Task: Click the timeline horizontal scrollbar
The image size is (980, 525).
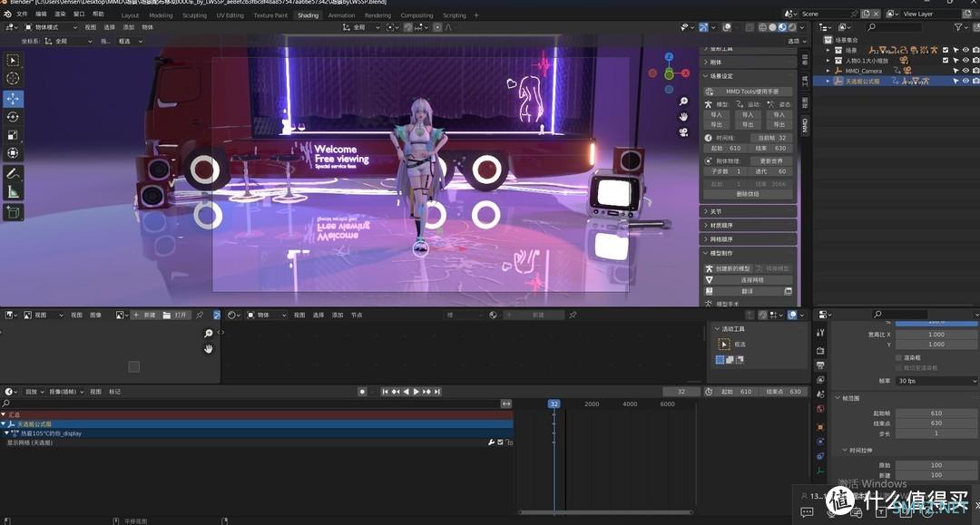Action: pyautogui.click(x=605, y=512)
